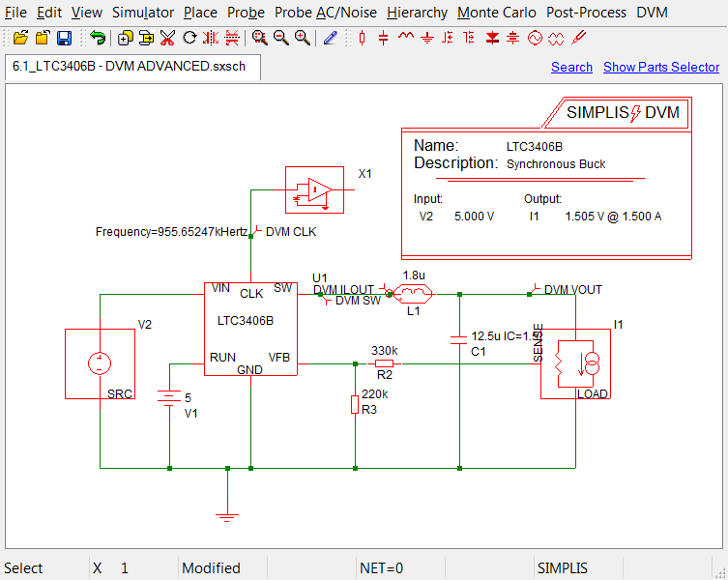Open the Monte Carlo menu

pos(497,13)
